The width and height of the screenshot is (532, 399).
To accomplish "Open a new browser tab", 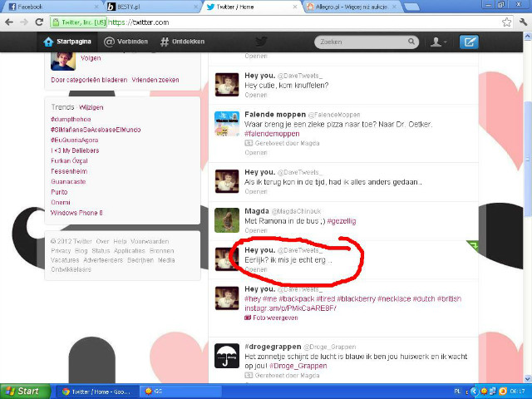I will 412,7.
